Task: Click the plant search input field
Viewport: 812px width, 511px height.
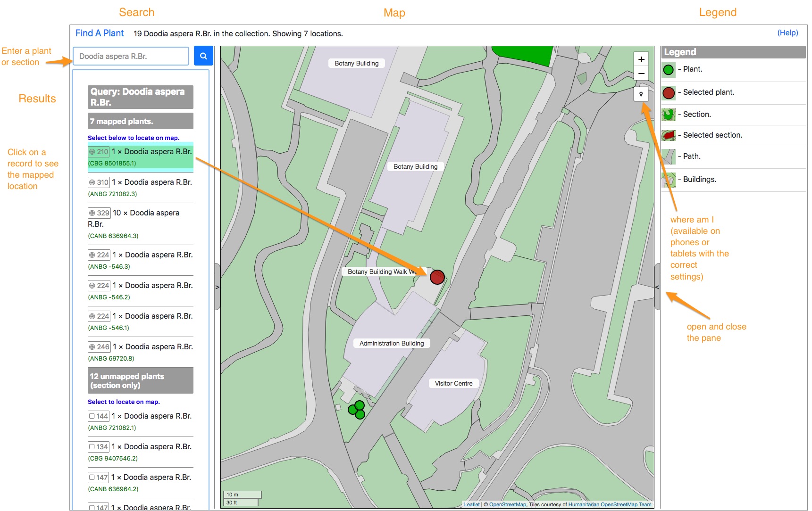Action: click(x=131, y=56)
